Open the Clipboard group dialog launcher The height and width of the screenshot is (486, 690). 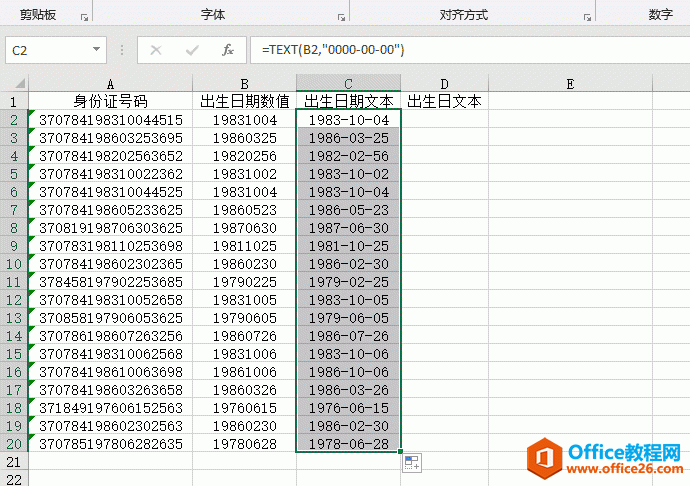pos(84,17)
